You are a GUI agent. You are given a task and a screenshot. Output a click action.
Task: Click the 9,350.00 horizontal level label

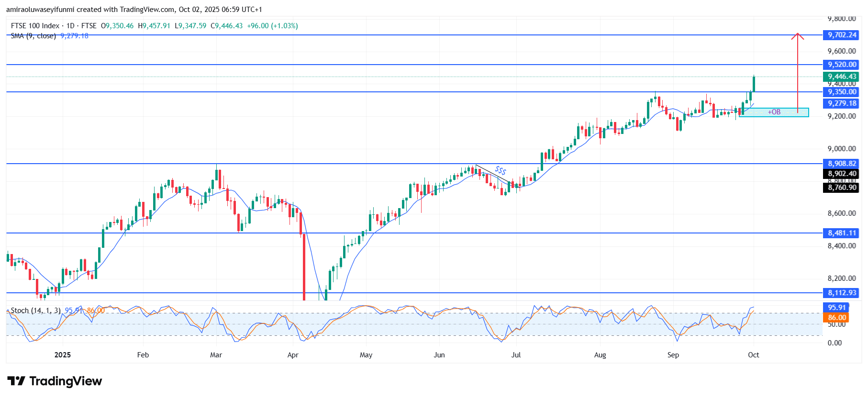(x=842, y=92)
